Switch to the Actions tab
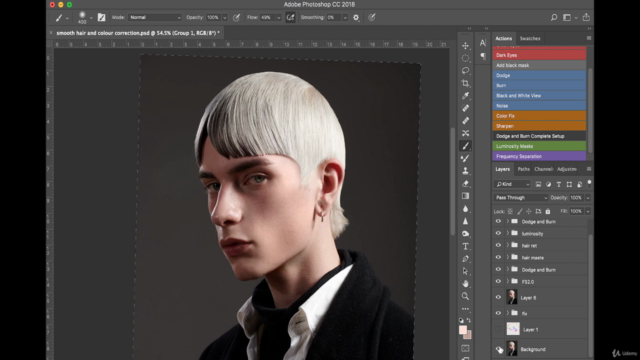 point(503,38)
